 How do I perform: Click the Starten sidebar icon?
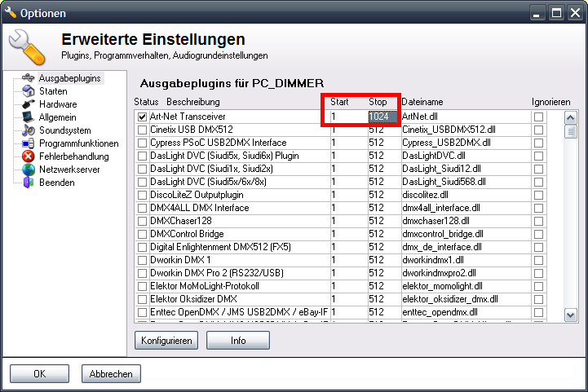point(29,91)
